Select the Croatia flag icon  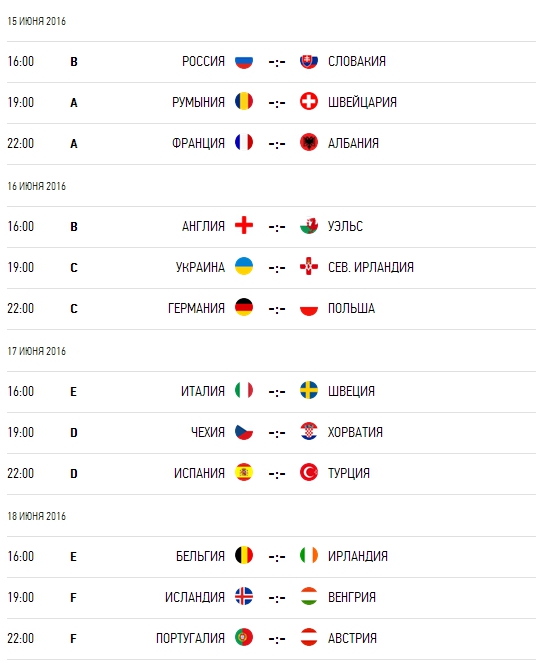tap(309, 431)
